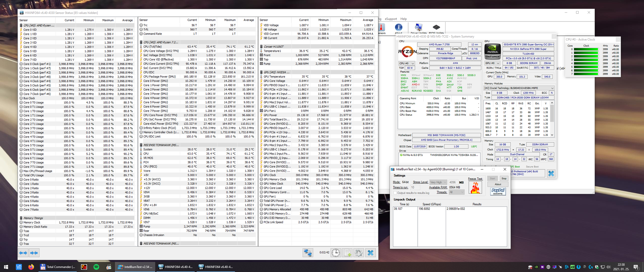644x272 pixels.
Task: Click the PayPal Donate image in IntelBurnTest
Action: [x=498, y=191]
